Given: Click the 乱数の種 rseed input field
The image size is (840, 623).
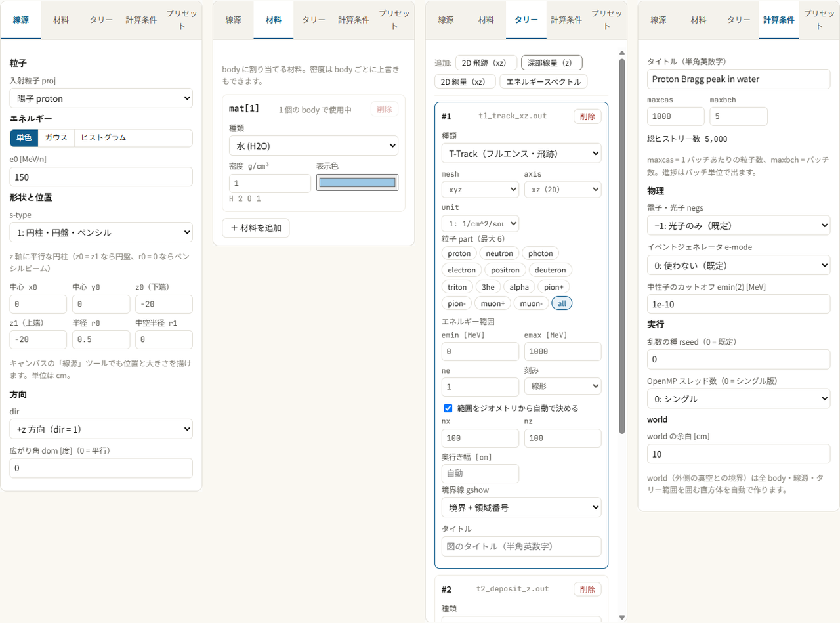Looking at the screenshot, I should (x=739, y=359).
